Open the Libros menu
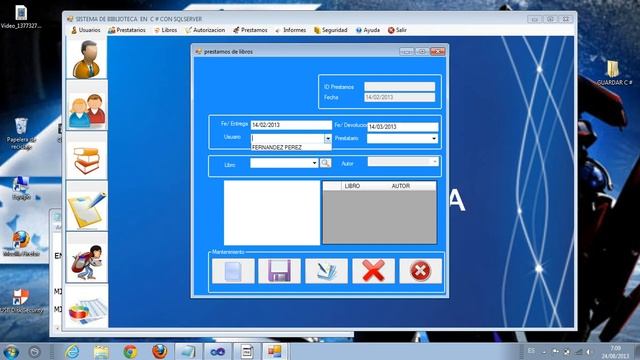Viewport: 640px width, 360px height. point(165,30)
